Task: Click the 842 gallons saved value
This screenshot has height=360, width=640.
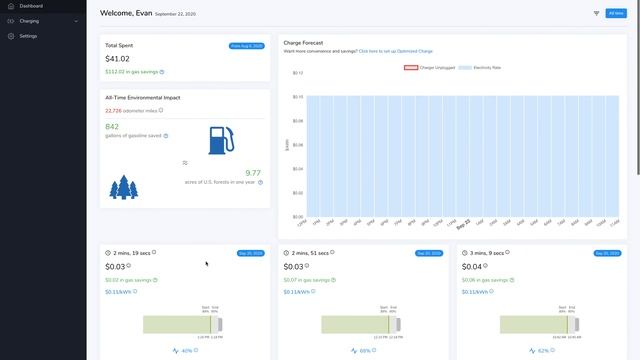Action: tap(112, 127)
